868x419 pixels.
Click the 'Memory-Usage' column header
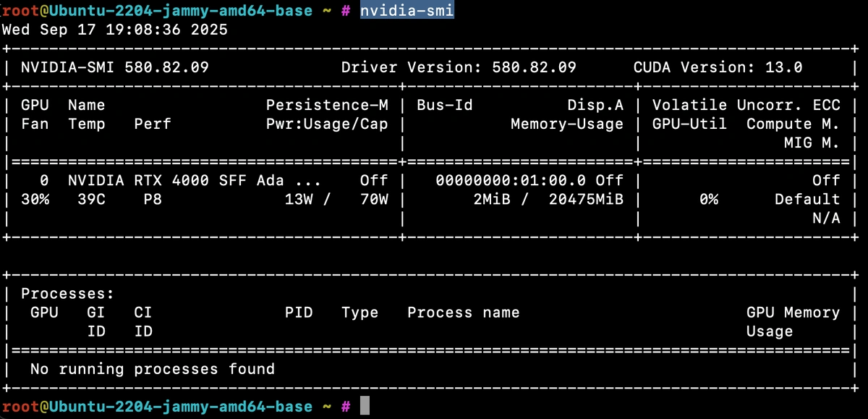click(x=567, y=124)
